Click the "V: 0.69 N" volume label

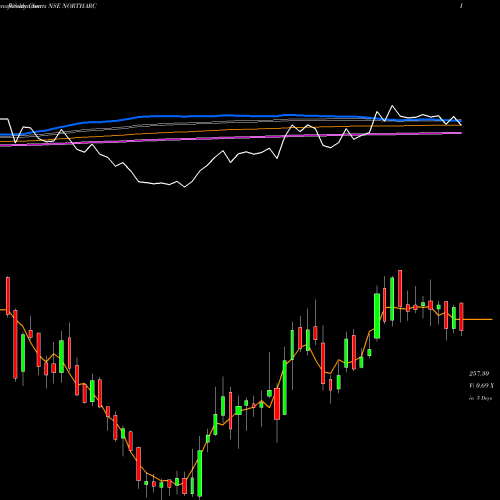481,386
